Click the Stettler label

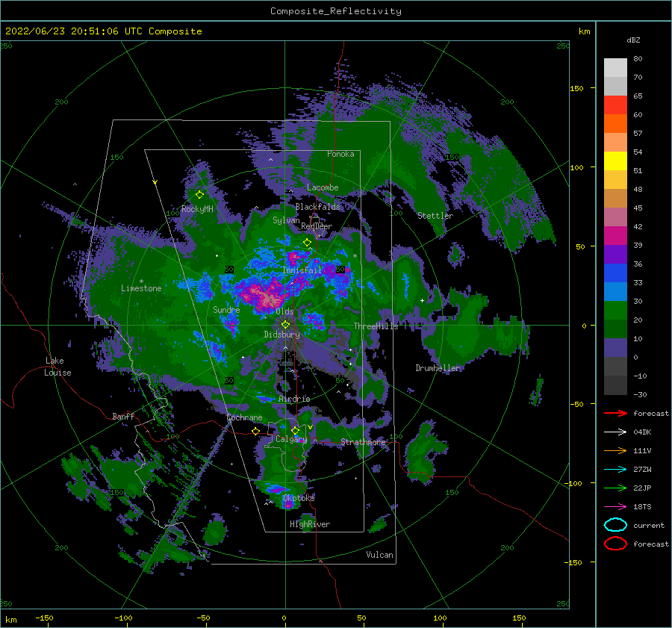[435, 216]
